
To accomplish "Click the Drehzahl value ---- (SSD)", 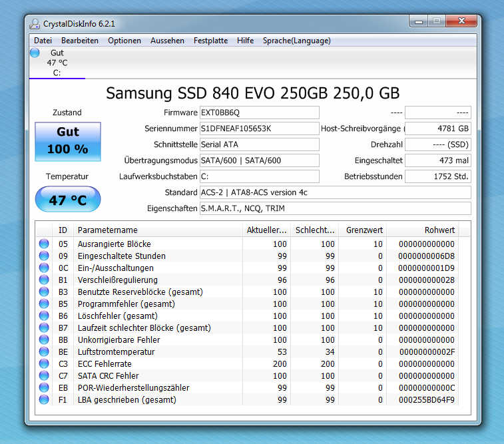I will 438,144.
